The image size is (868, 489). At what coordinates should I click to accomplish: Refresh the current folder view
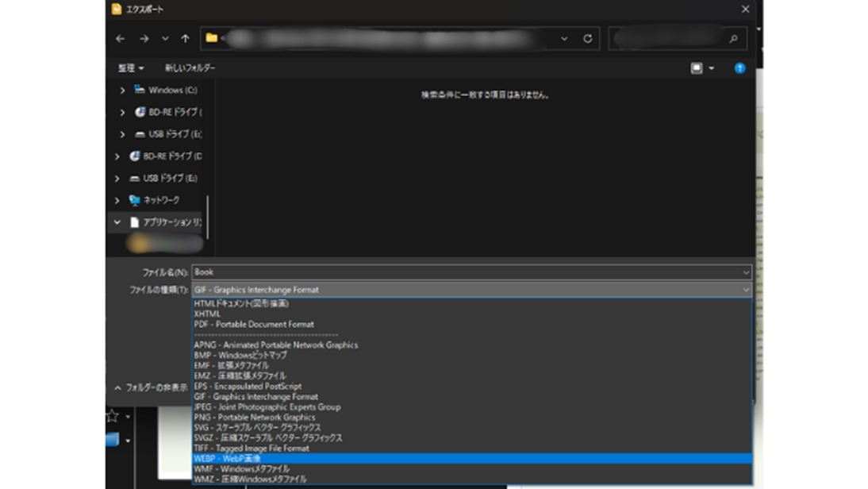[587, 38]
